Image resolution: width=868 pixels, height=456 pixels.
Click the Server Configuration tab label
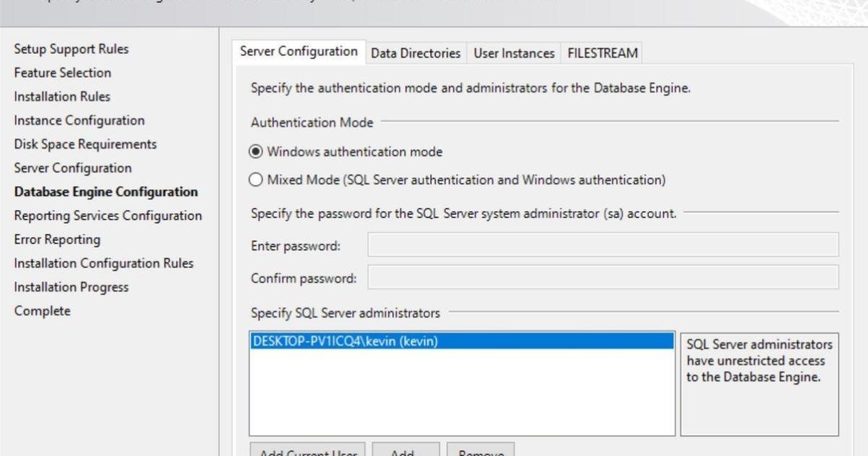coord(299,52)
